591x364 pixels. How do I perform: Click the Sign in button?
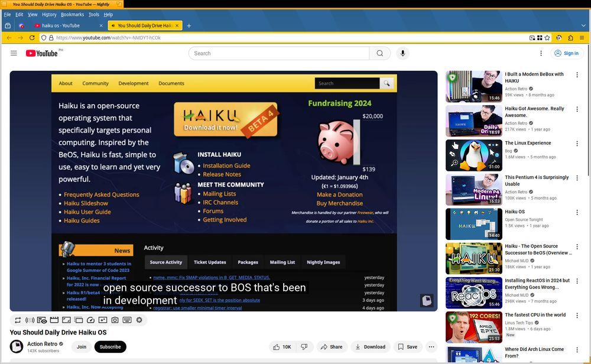pyautogui.click(x=567, y=53)
